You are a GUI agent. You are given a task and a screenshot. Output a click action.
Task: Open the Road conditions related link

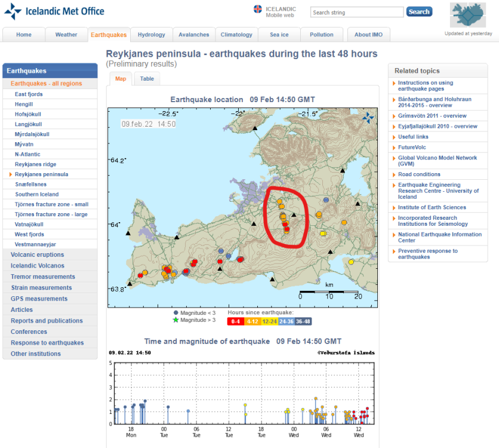tap(419, 174)
